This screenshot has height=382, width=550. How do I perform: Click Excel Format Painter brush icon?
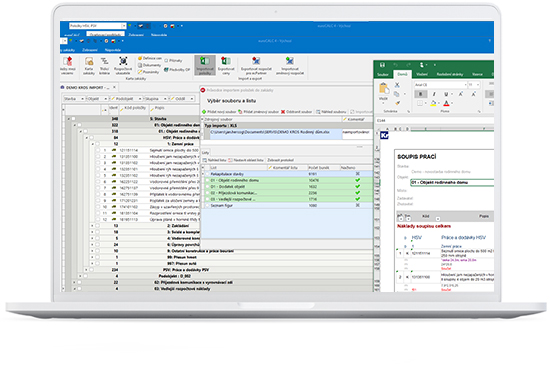397,103
